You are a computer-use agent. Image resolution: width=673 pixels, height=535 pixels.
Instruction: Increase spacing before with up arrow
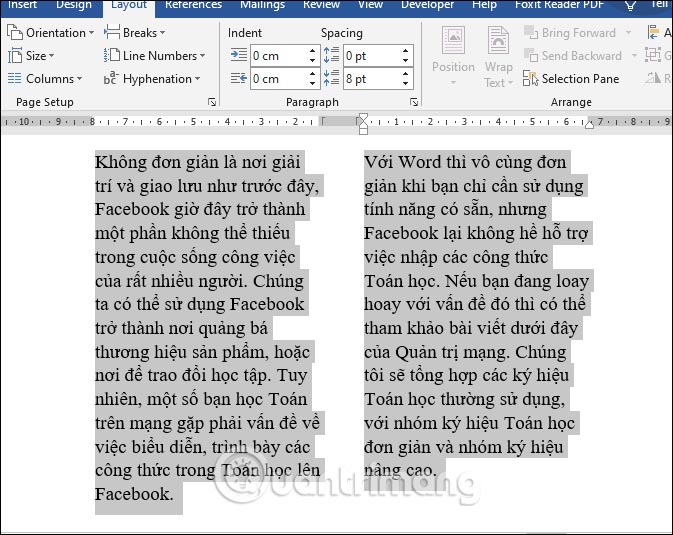(406, 51)
